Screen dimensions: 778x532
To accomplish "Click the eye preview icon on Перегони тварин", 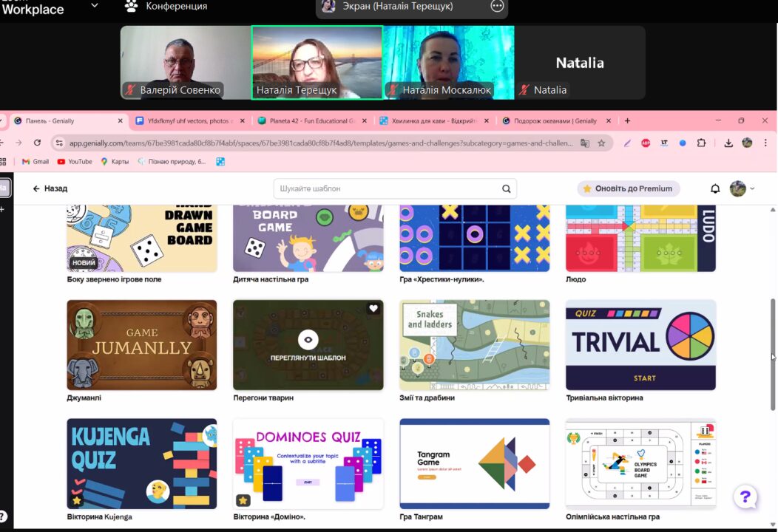I will (x=308, y=340).
